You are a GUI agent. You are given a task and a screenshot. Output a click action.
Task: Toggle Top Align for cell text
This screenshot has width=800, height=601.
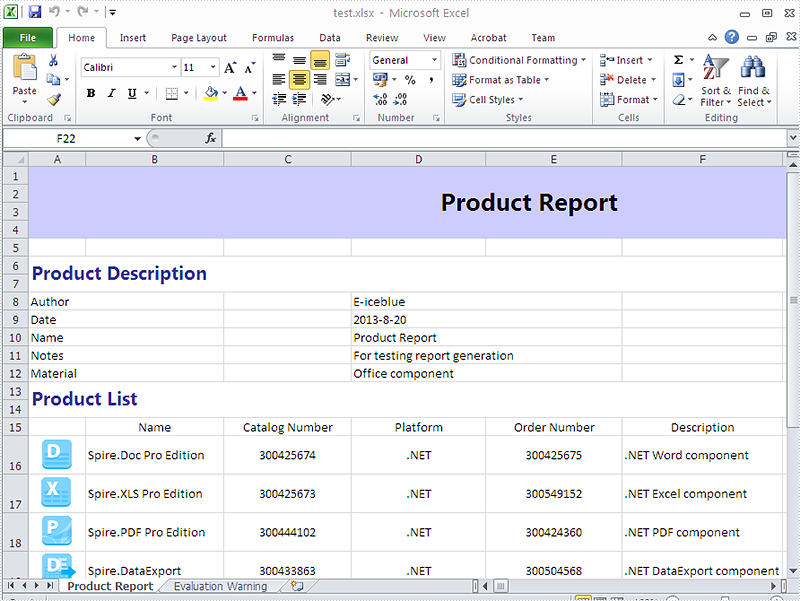pyautogui.click(x=279, y=60)
